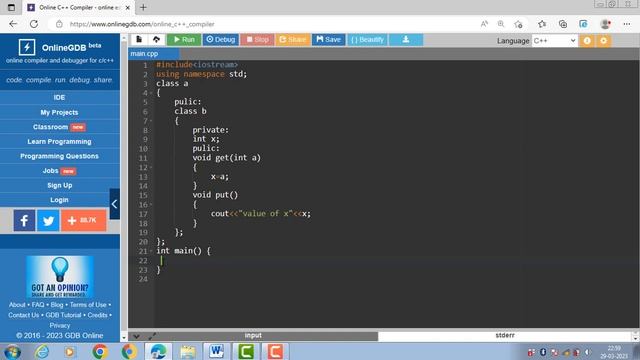Open the FAQ link in footer
Viewport: 640px width, 360px height.
pyautogui.click(x=38, y=305)
